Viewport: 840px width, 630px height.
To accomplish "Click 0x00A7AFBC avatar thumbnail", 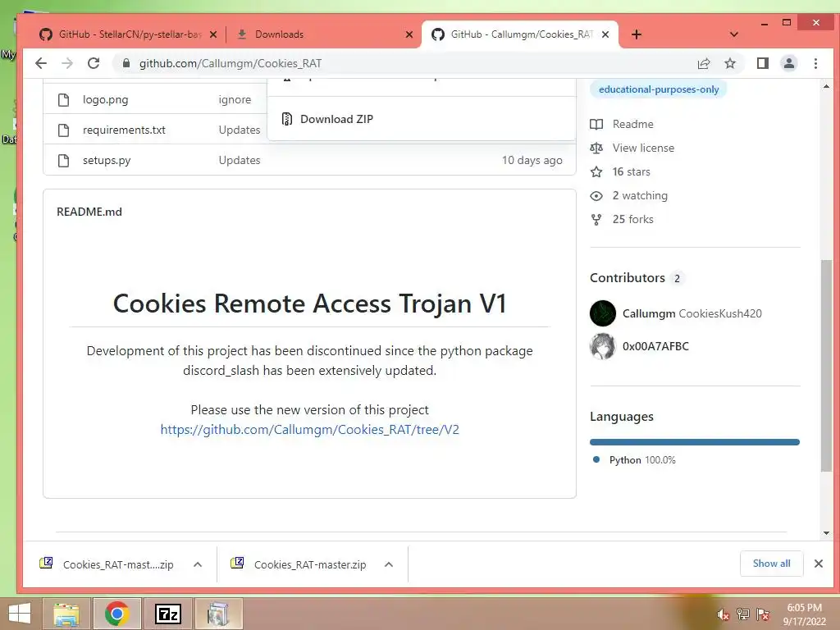I will coord(603,346).
